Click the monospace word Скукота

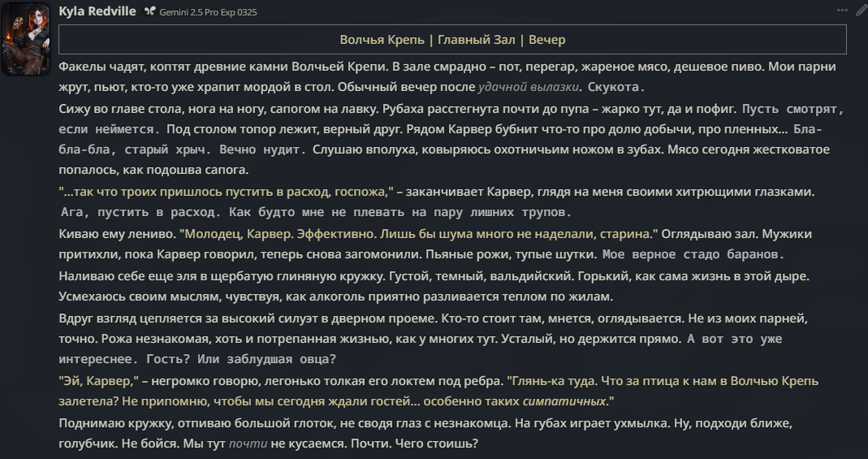coord(613,88)
